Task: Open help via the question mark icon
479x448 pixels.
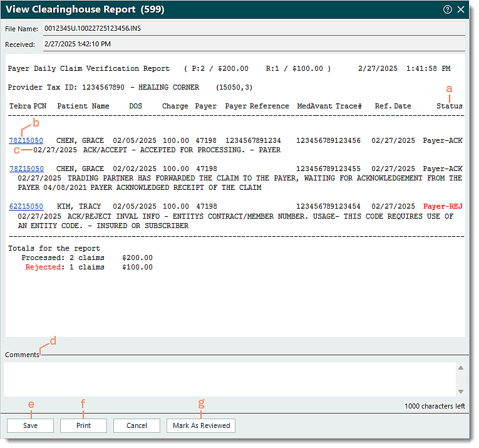Action: tap(447, 9)
